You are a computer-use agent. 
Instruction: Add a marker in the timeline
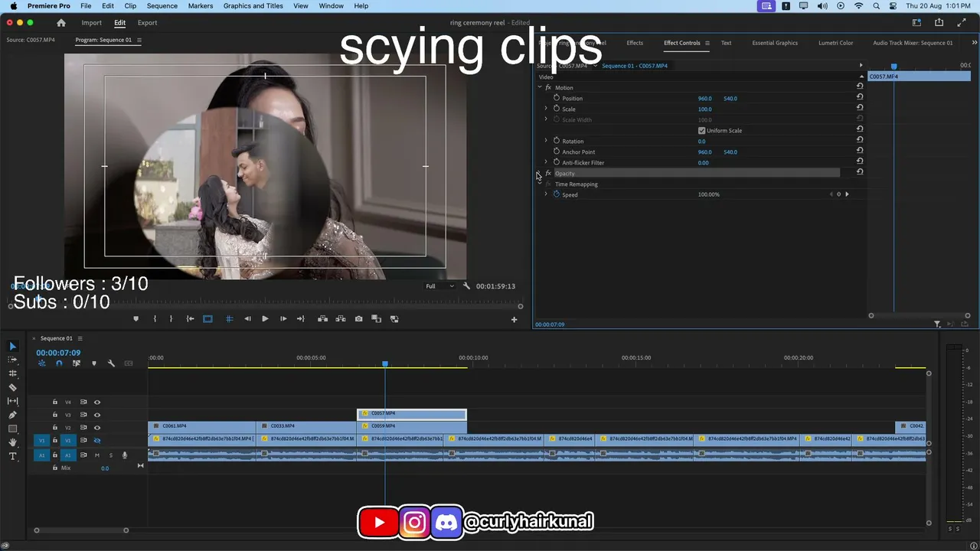(94, 364)
